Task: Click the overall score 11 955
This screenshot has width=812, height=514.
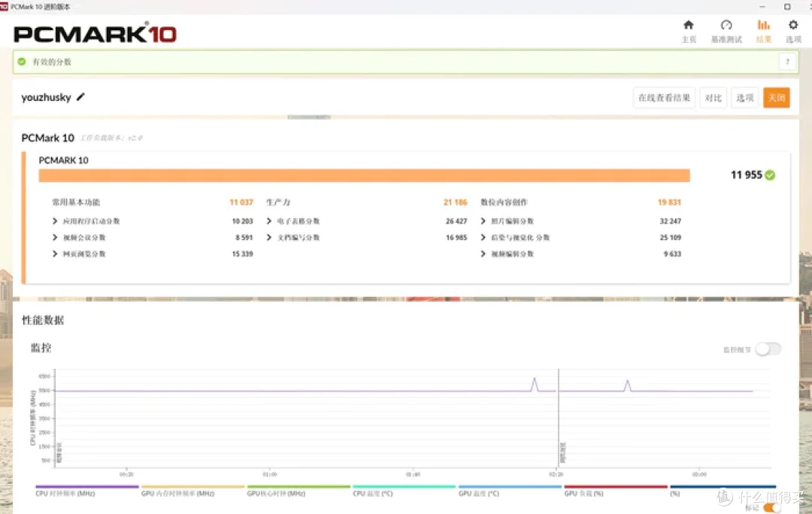Action: tap(747, 175)
